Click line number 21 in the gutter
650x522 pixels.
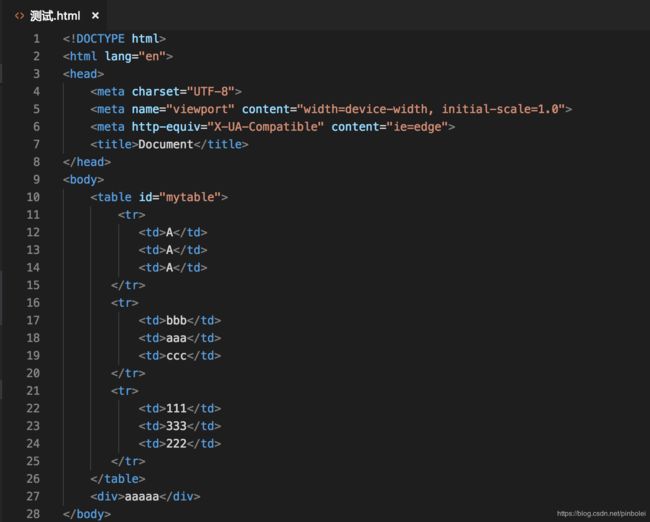33,391
